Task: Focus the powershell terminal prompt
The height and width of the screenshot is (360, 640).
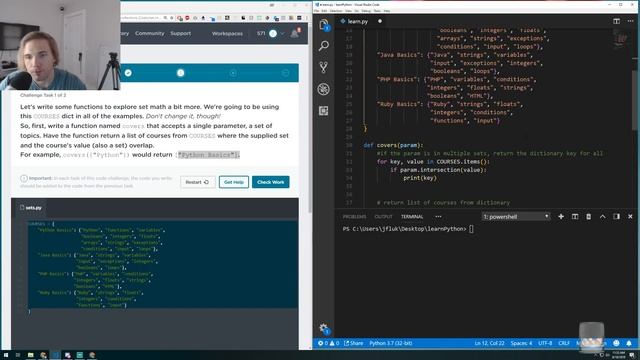Action: 471,229
